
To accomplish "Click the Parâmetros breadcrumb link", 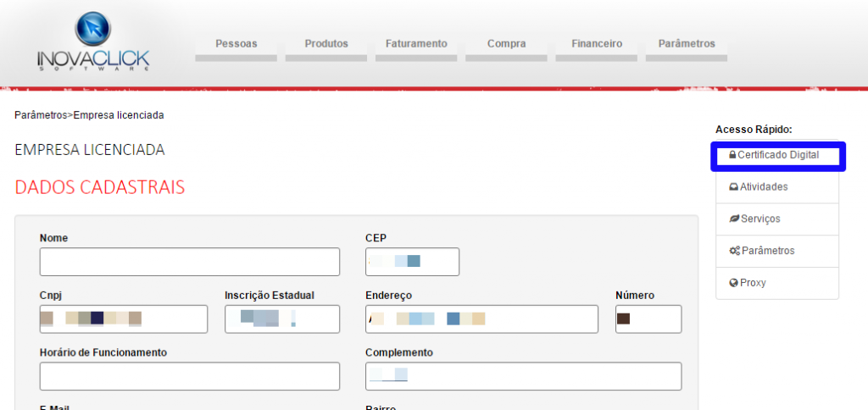I will [x=40, y=115].
